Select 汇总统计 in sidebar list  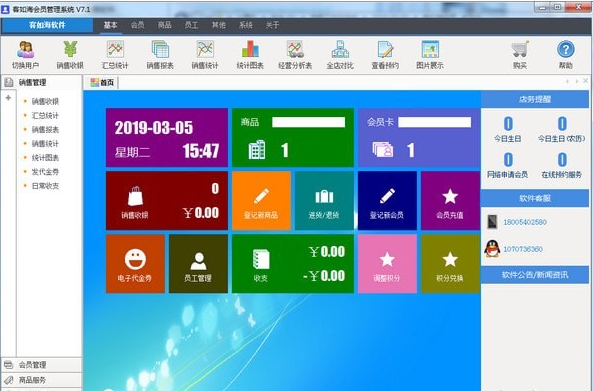(x=45, y=115)
